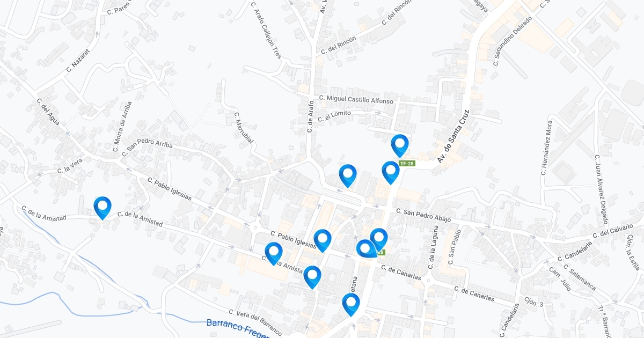Screen dimensions: 644x338
Task: Open the northernmost pin beside Av. de Santa Cruz
Action: 400,145
